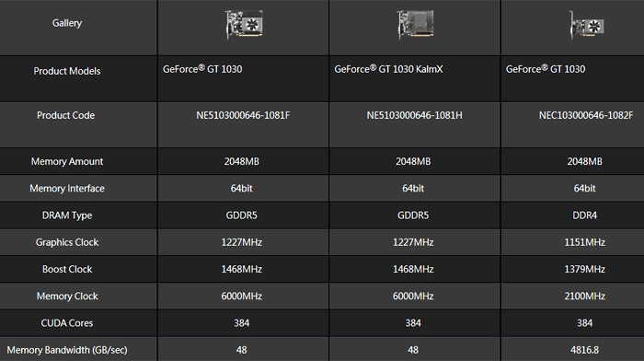Click the GeForce GT 1030 KalmX model name
This screenshot has width=644, height=361.
[388, 69]
